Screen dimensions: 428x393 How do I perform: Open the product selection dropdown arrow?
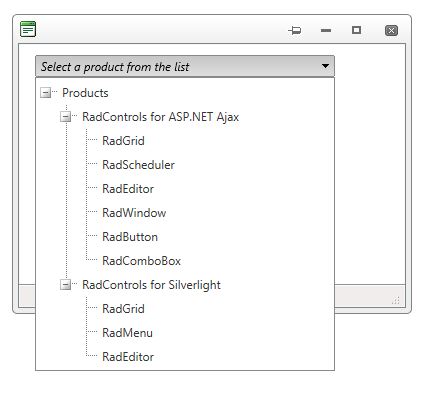point(325,66)
